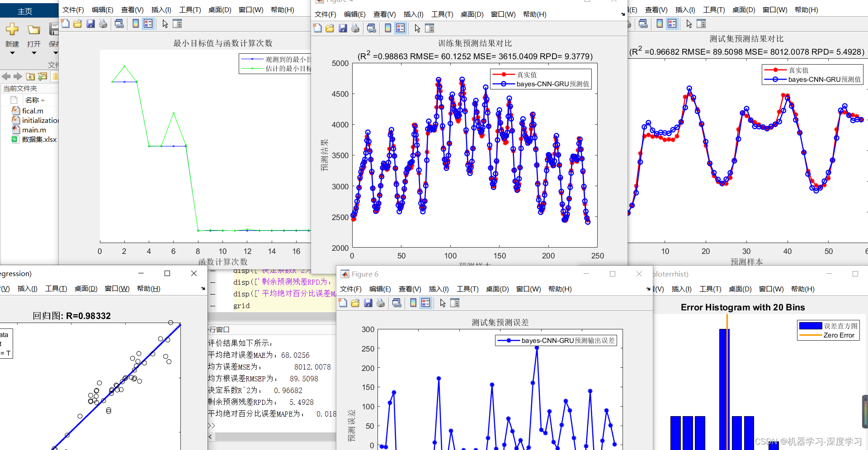
Task: Open 桌面(D) menu in regression figure window
Action: [x=86, y=288]
